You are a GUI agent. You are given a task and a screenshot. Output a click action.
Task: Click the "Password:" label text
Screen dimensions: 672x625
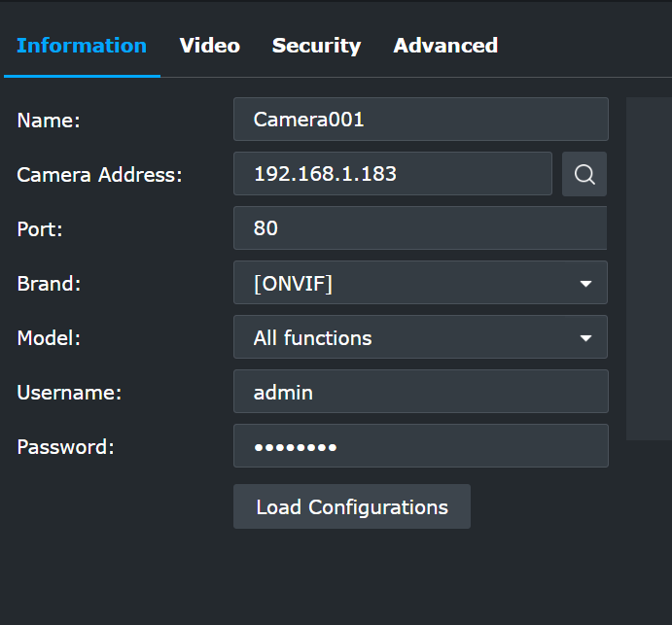click(65, 447)
